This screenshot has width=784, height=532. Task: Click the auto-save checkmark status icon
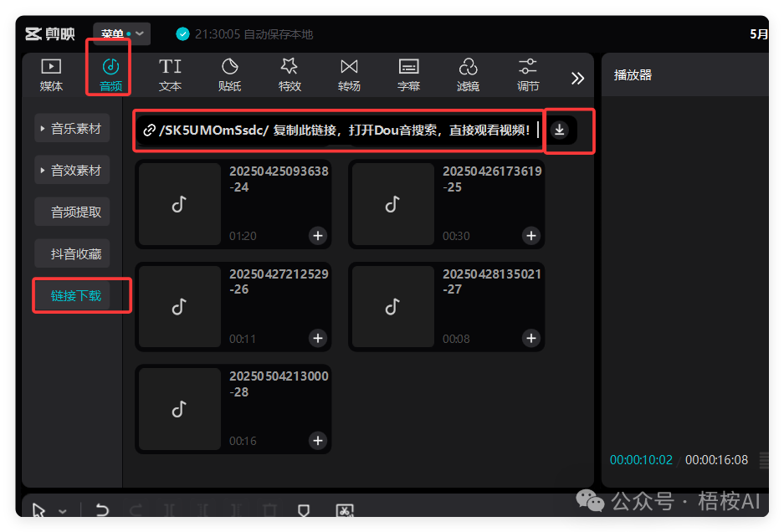click(183, 34)
